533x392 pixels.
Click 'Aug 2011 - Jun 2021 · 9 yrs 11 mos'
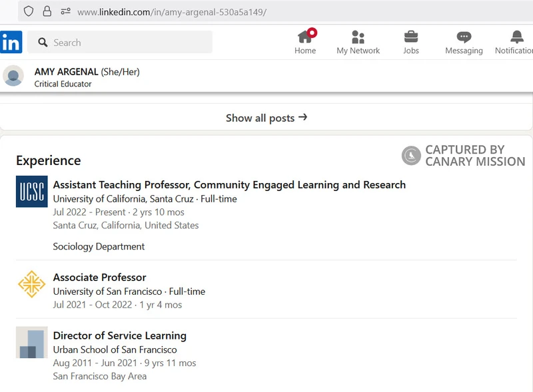tap(125, 363)
